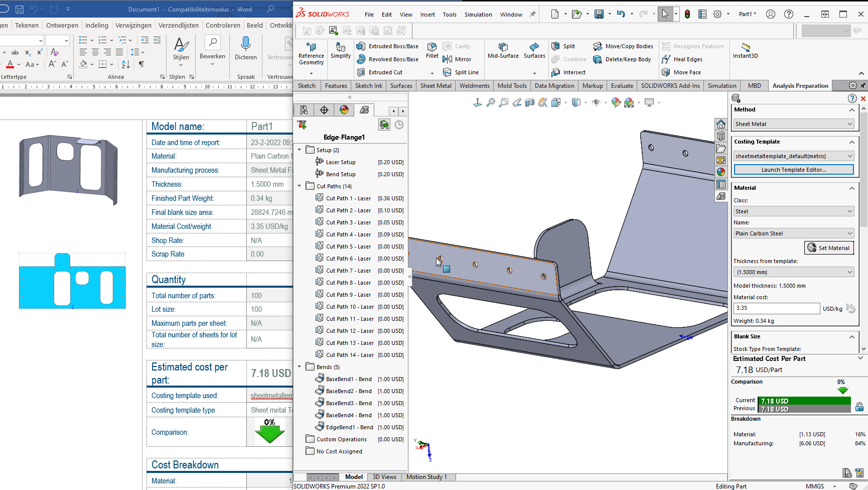Open the Costing Template dropdown
Viewport: 868px width, 490px height.
point(794,156)
